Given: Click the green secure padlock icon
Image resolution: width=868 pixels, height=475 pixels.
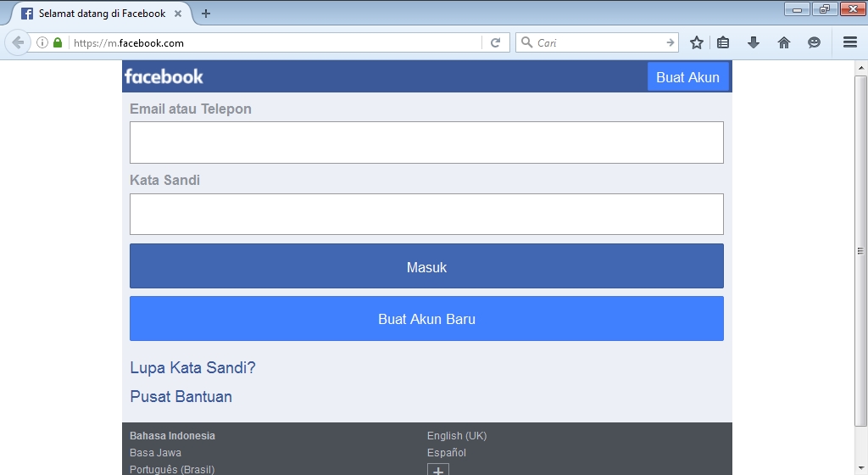Looking at the screenshot, I should click(58, 42).
